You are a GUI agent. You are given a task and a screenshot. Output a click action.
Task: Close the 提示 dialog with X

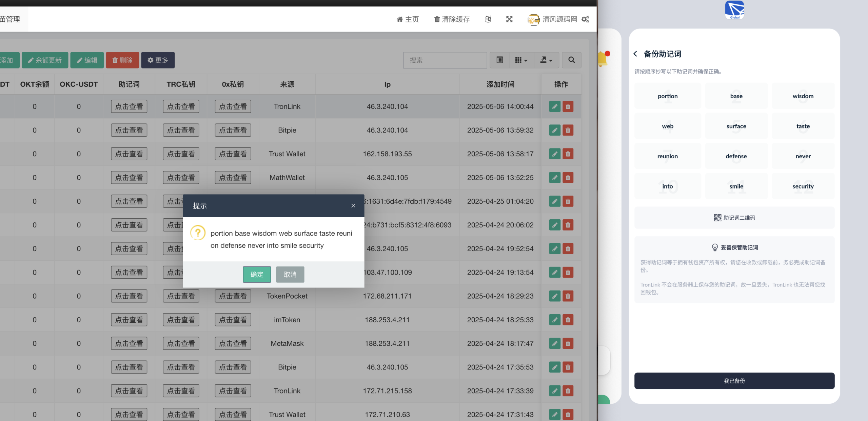[353, 206]
